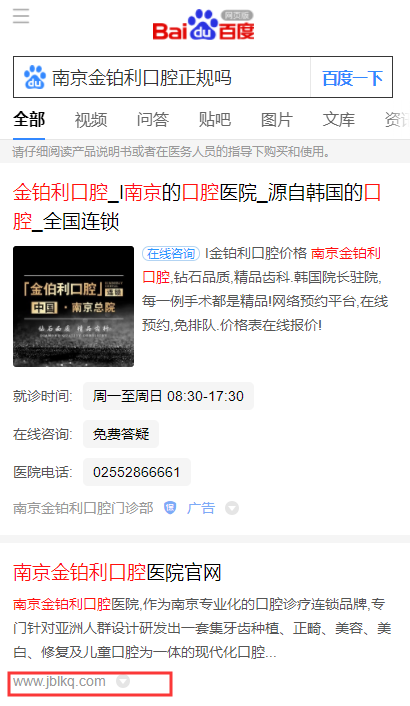Image resolution: width=410 pixels, height=706 pixels.
Task: Switch to the 视频 tab
Action: coord(91,120)
